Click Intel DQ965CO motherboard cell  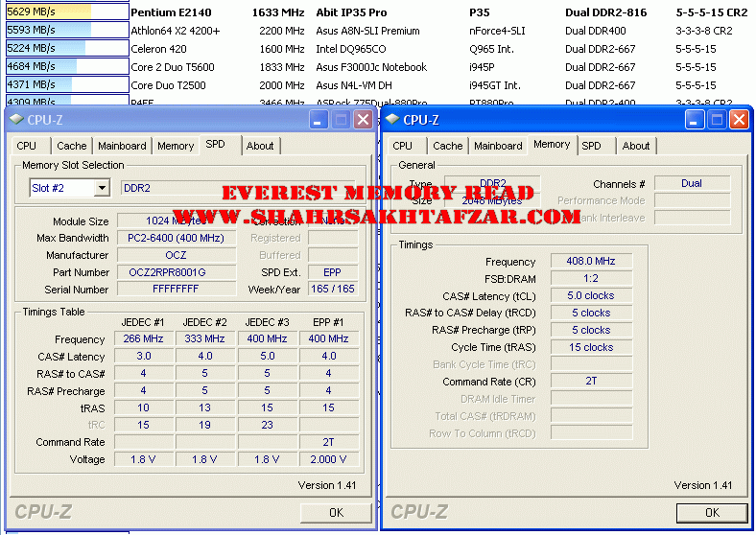coord(351,49)
